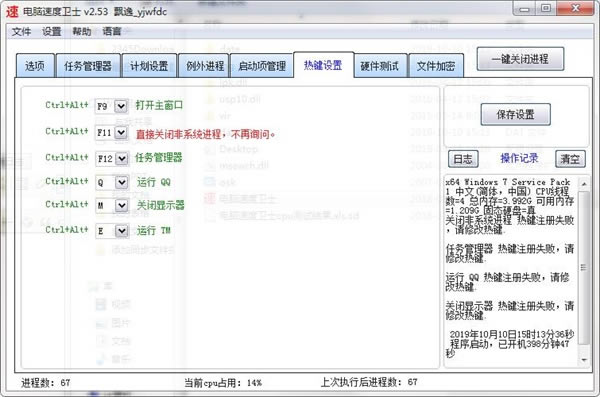This screenshot has width=600, height=397.
Task: Click the log panel scrollbar up arrow
Action: 584,184
